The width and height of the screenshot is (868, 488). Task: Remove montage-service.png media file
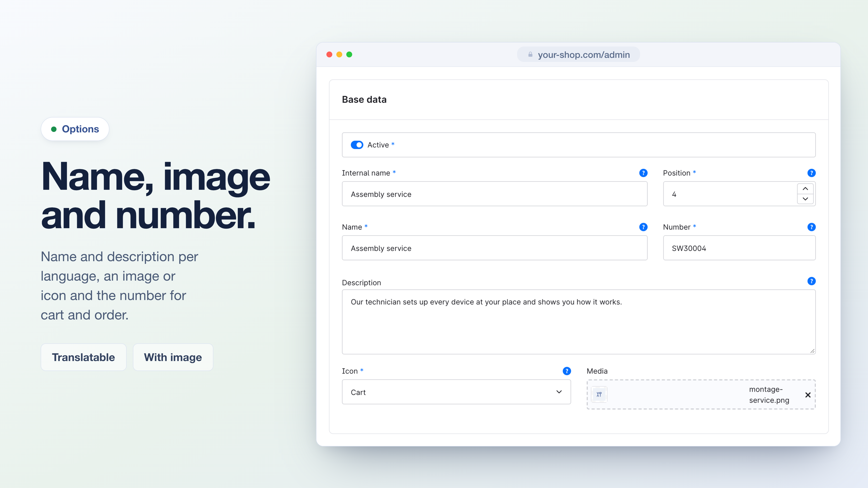(x=808, y=395)
